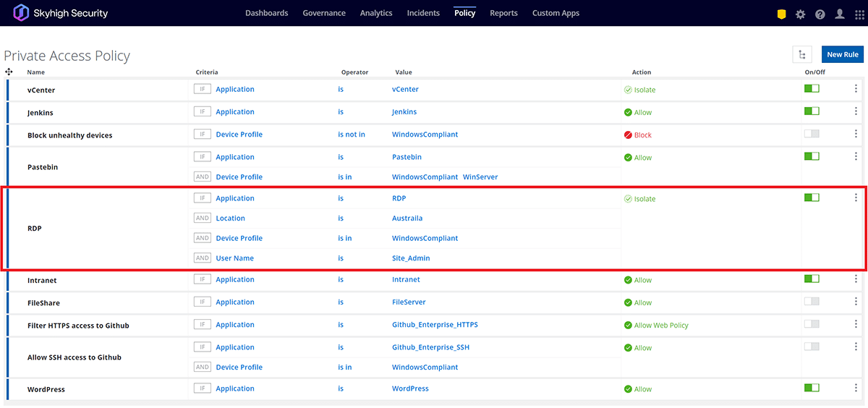Open the RDP rule three-dot menu
868x408 pixels.
click(856, 197)
